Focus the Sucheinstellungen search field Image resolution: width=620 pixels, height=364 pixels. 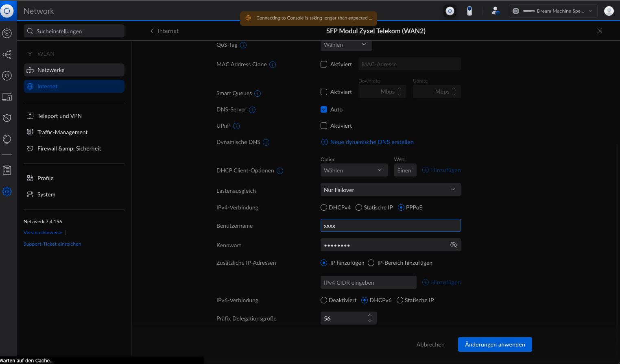tap(74, 31)
